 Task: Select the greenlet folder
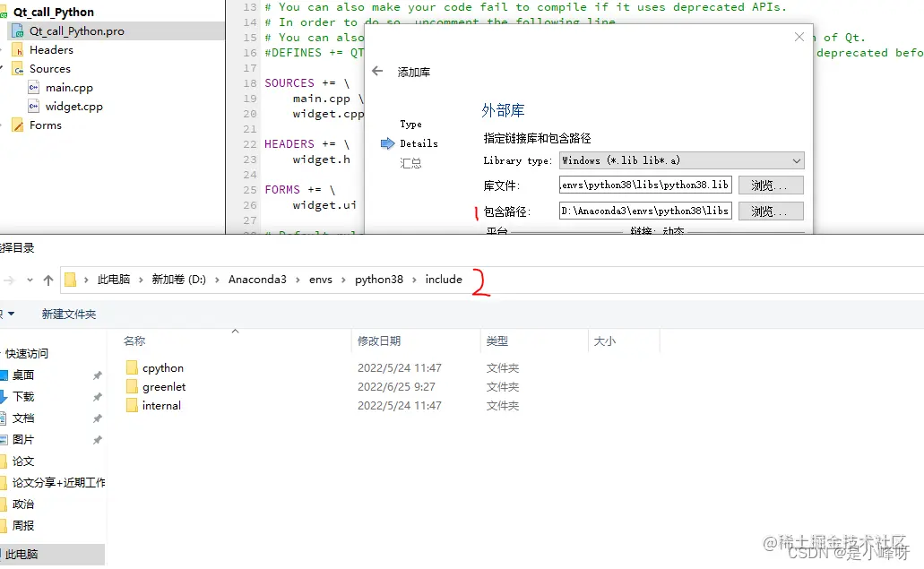point(164,387)
